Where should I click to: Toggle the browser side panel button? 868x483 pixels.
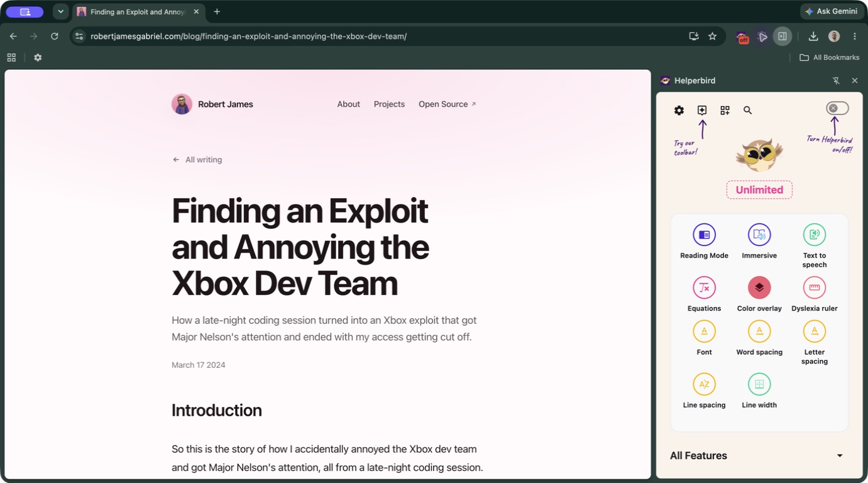[783, 36]
